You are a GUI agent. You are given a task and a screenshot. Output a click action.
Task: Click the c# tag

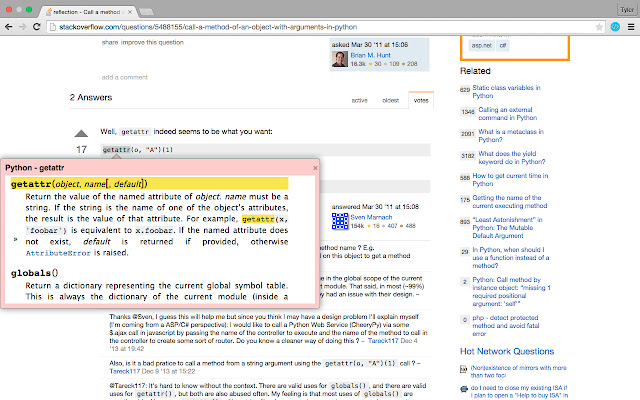point(503,45)
